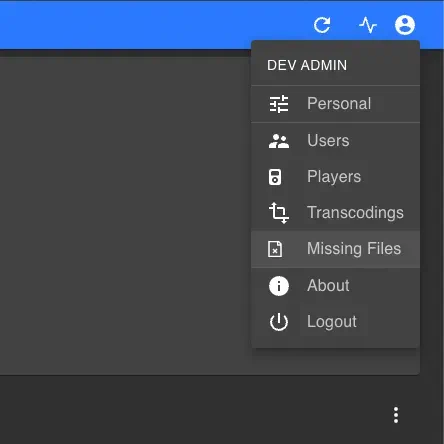444x444 pixels.
Task: Go to Players menu entry
Action: 335,177
